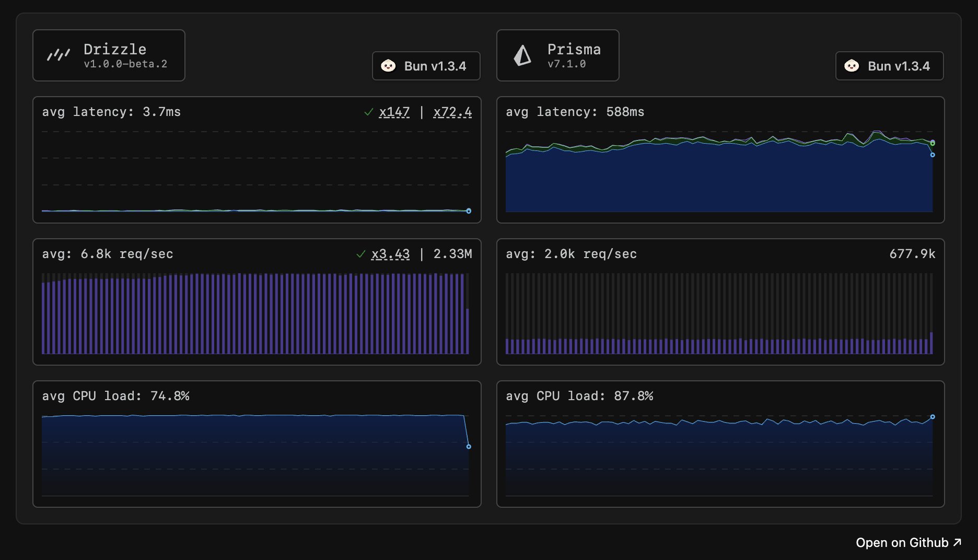Image resolution: width=978 pixels, height=560 pixels.
Task: Click the Prisma req/sec bar chart
Action: point(719,313)
